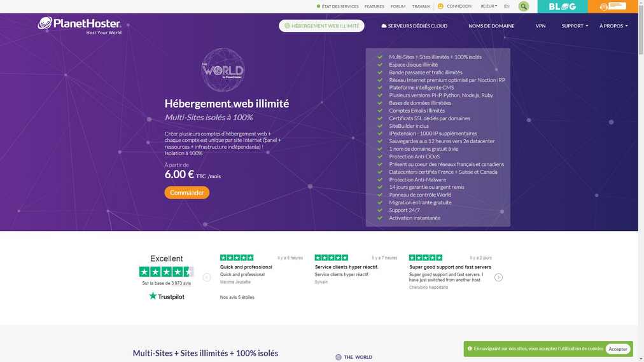
Task: Expand the Support menu
Action: coord(575,26)
